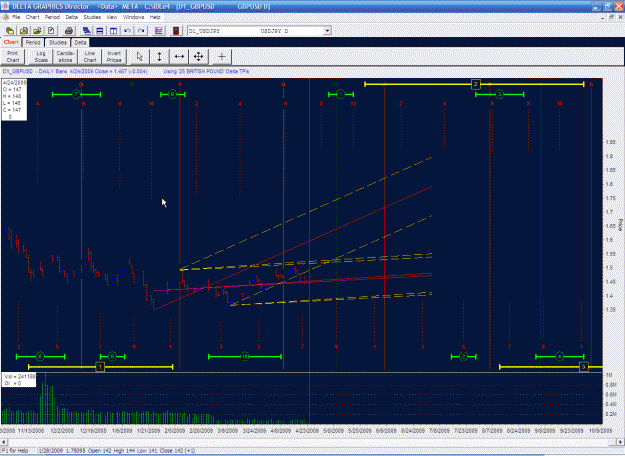Click the red door exit icon
Viewport: 625px width, 456px height.
pos(176,31)
